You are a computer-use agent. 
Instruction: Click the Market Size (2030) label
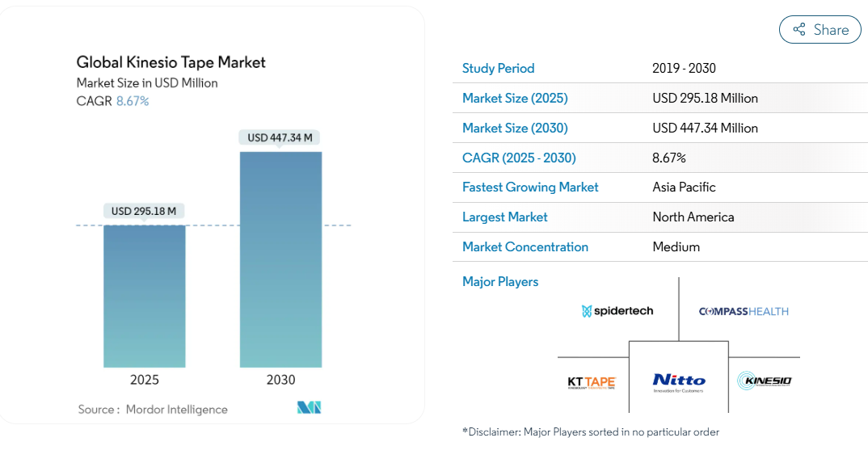515,128
